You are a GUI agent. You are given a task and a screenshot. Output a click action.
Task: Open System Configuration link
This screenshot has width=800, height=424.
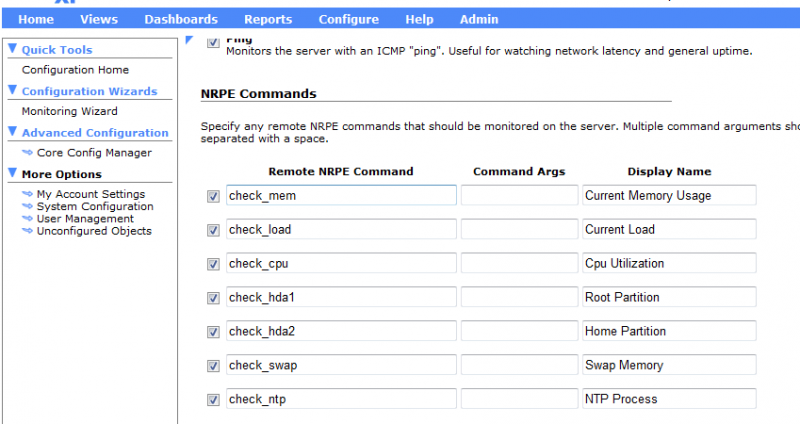click(x=95, y=206)
